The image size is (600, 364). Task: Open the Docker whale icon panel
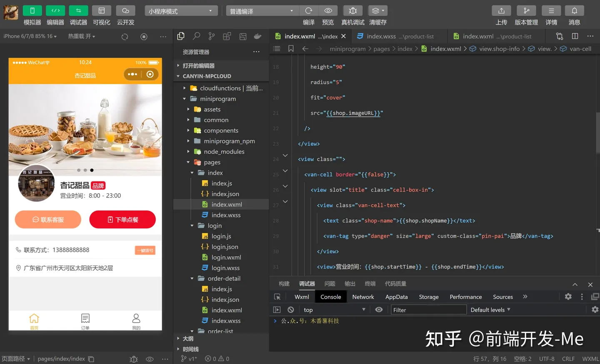point(258,36)
